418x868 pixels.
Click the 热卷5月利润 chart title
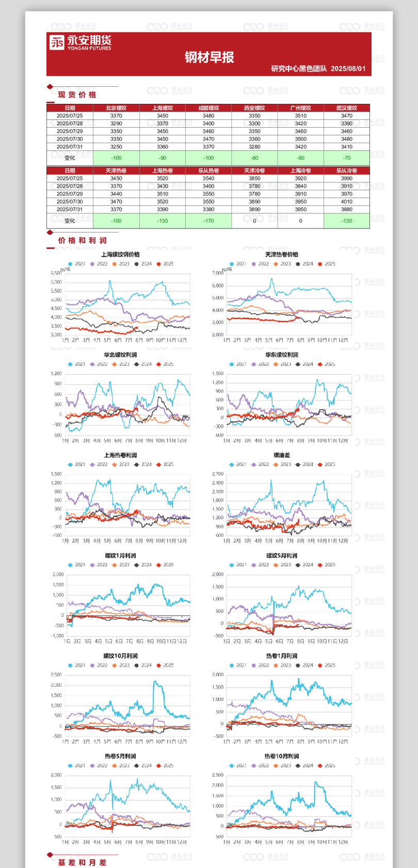[120, 756]
